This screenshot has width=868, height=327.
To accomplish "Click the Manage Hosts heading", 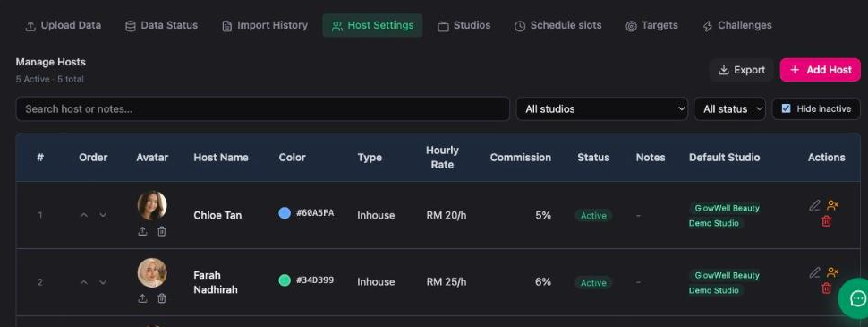I will point(50,62).
